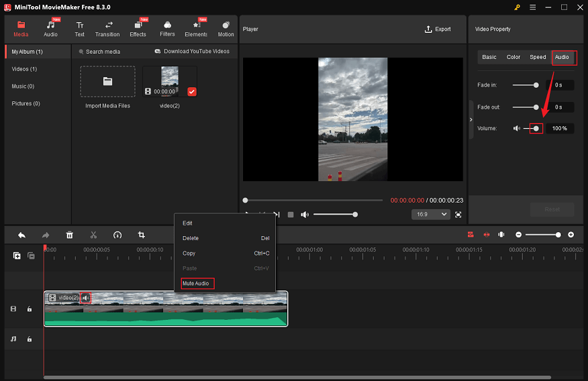588x381 pixels.
Task: Open the speed control icon
Action: click(x=117, y=235)
